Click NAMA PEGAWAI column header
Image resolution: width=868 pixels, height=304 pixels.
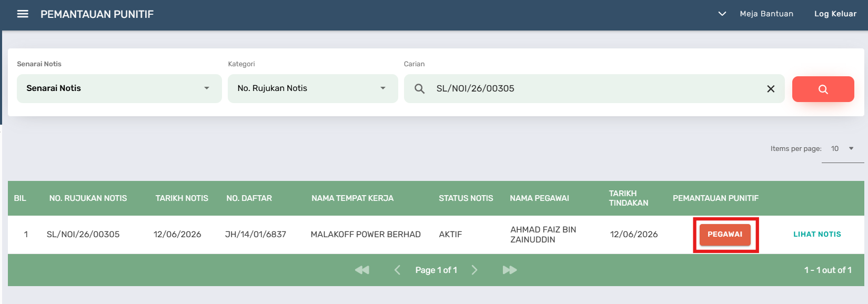539,198
